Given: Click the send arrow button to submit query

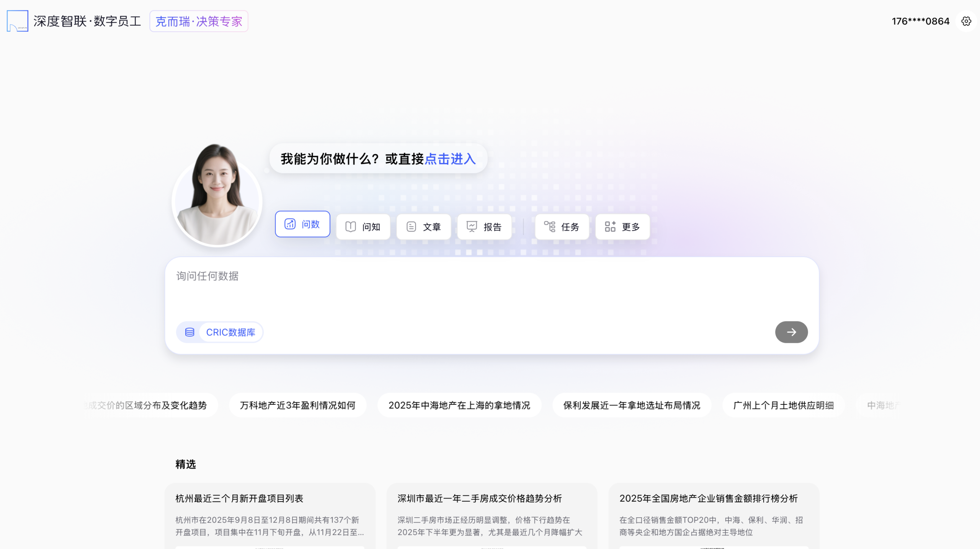Looking at the screenshot, I should (x=791, y=332).
